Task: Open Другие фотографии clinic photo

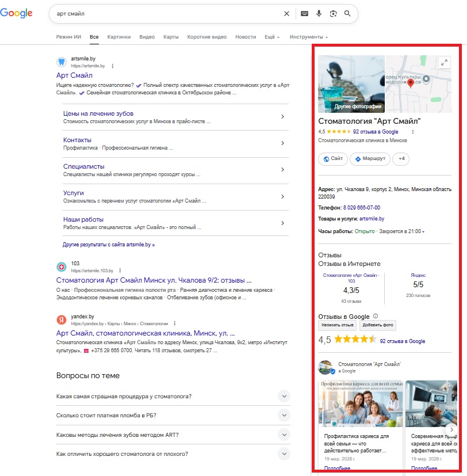Action: (x=351, y=84)
